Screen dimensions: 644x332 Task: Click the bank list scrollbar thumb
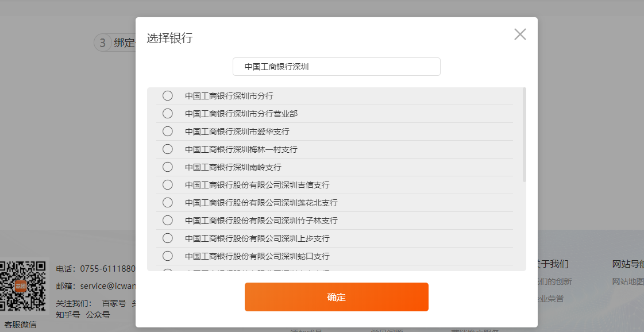pos(525,135)
